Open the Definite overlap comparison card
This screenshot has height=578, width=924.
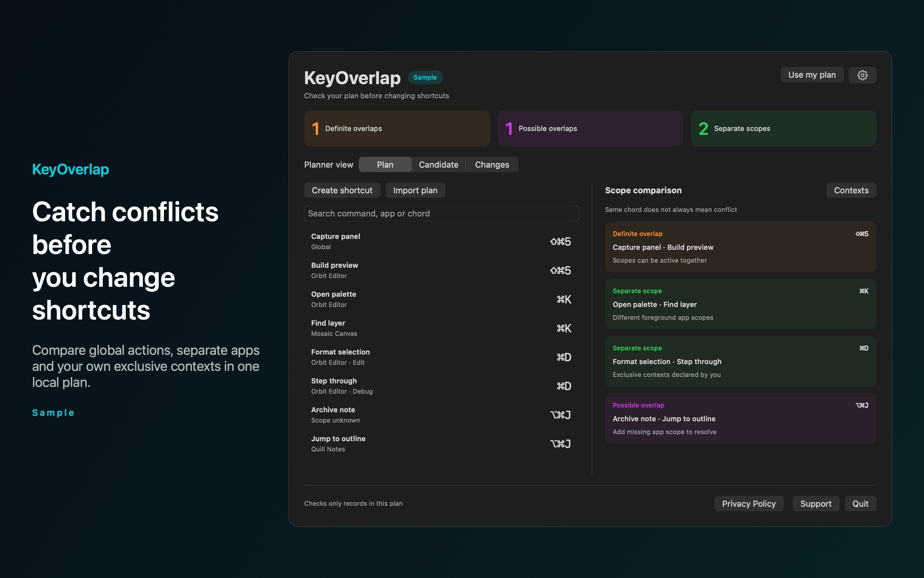(x=740, y=247)
